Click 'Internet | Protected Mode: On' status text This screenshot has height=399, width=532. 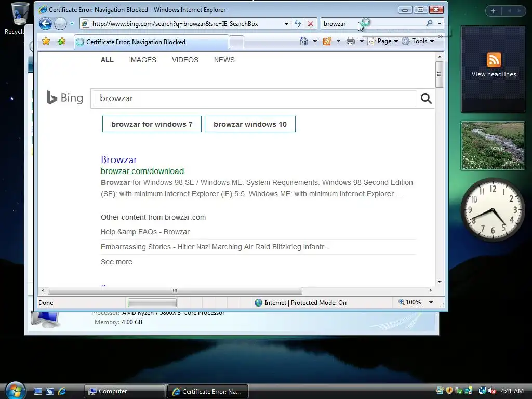(305, 303)
